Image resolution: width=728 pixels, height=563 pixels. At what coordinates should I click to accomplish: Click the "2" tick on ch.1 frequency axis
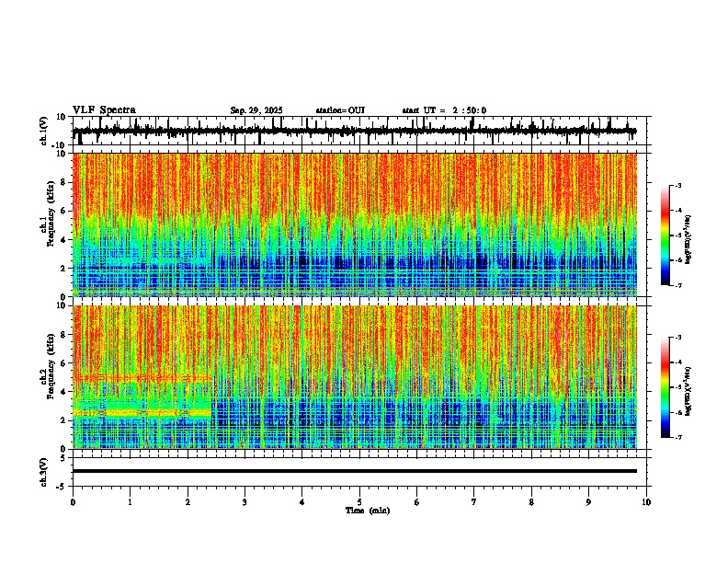[63, 269]
